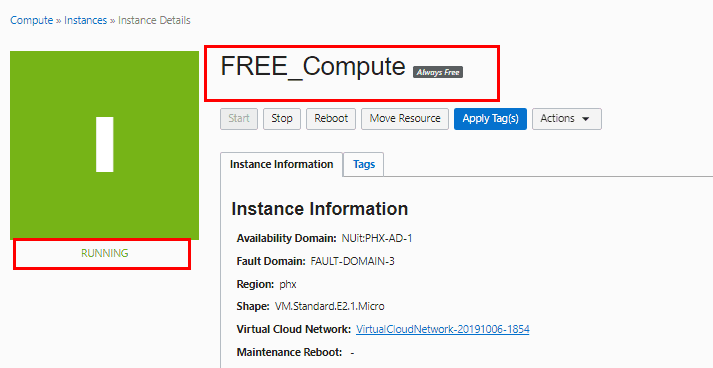Click the Always Free badge
713x368 pixels.
click(x=438, y=72)
